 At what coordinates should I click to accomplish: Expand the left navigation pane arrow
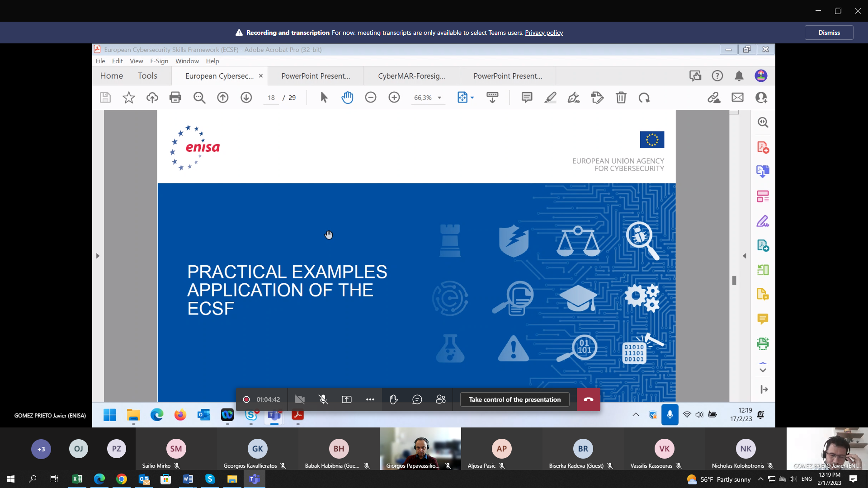(x=98, y=256)
